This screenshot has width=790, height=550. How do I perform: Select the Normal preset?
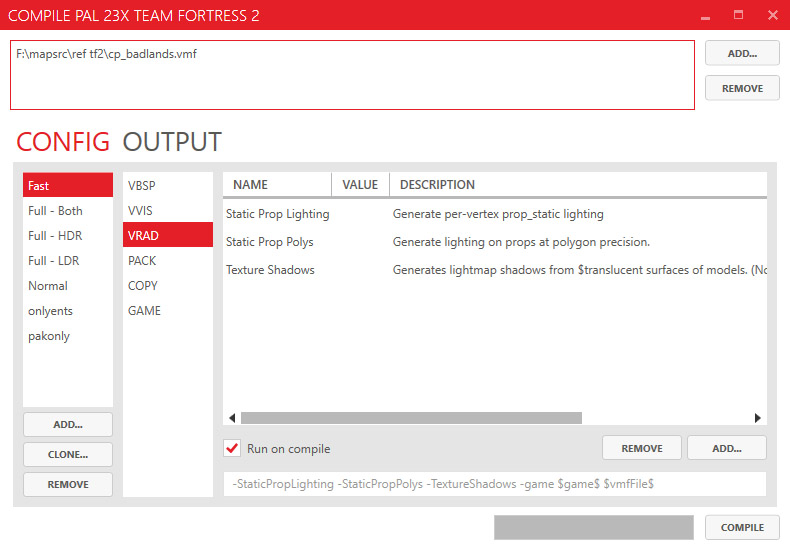[x=68, y=286]
